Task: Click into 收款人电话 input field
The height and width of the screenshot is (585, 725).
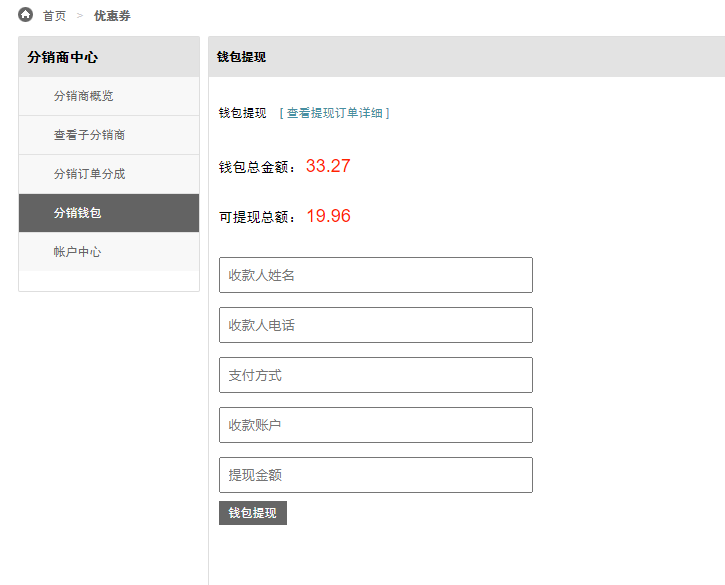Action: [x=376, y=325]
